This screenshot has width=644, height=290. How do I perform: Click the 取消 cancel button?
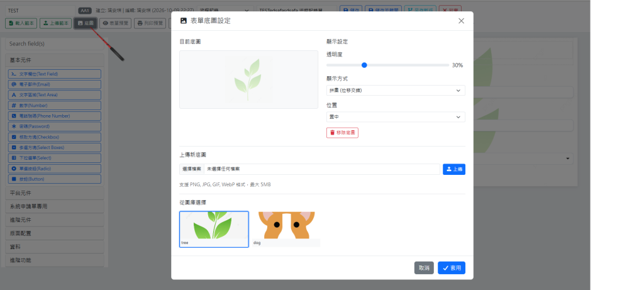click(x=424, y=268)
